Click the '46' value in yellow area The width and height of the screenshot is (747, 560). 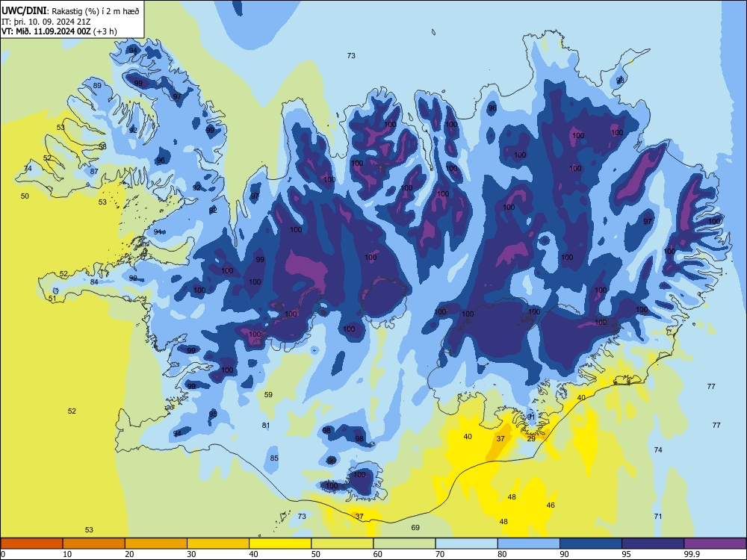[551, 505]
